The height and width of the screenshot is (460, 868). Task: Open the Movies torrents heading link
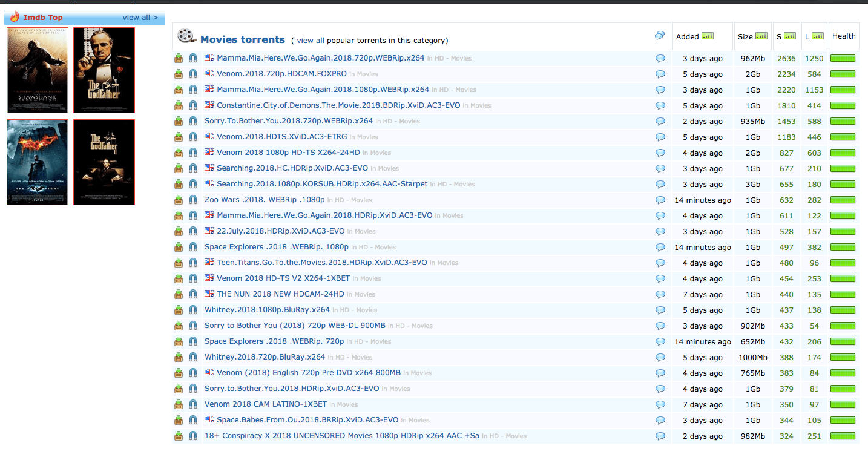[x=243, y=39]
